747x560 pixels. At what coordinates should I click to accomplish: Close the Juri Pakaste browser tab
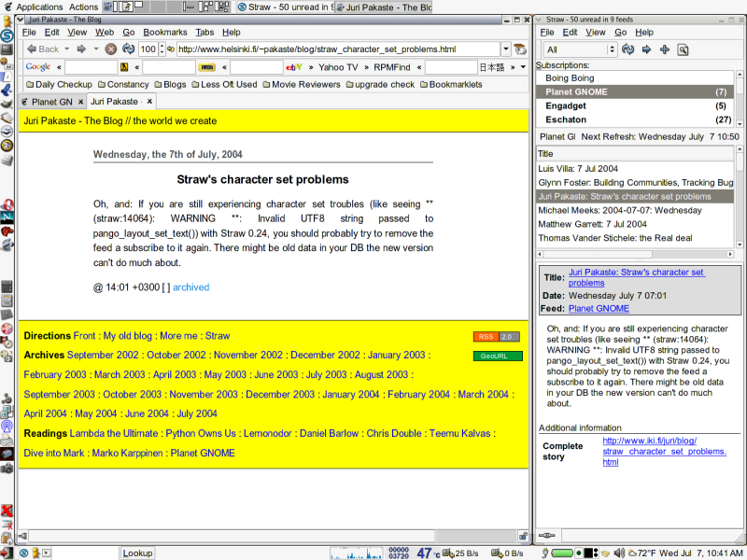coord(149,102)
